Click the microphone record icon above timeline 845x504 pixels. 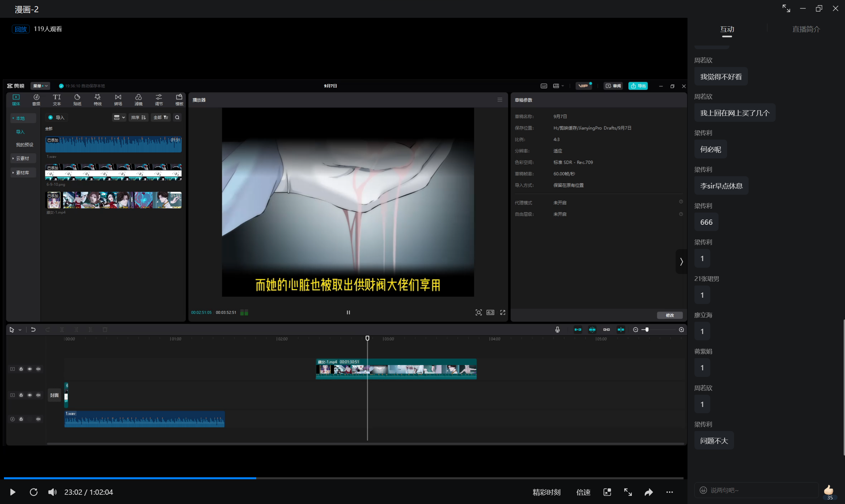click(557, 329)
